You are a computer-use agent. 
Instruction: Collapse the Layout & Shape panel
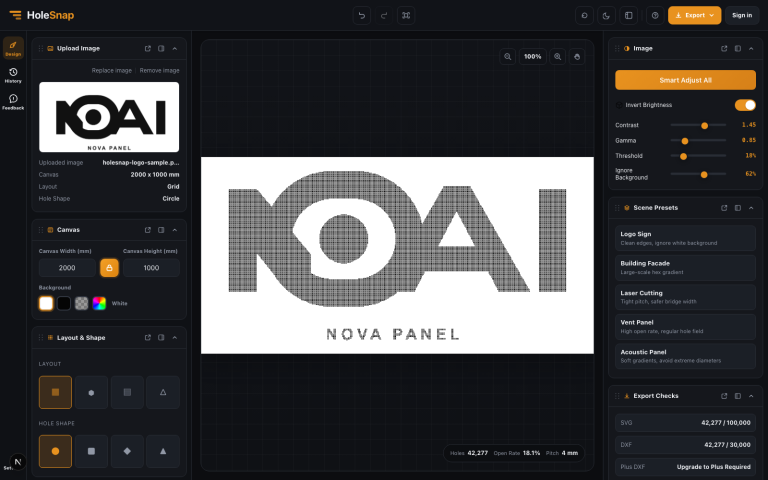coord(175,337)
